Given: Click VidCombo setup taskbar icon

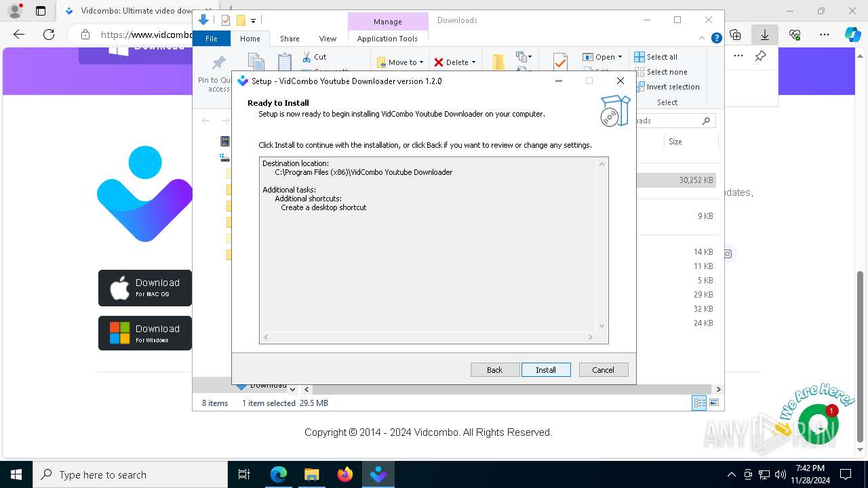Looking at the screenshot, I should (378, 474).
